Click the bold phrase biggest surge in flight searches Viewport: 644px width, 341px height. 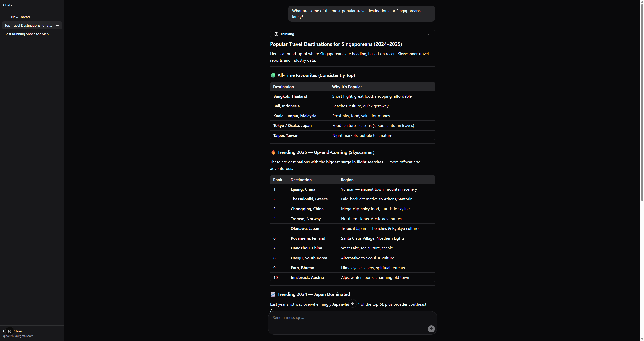(354, 162)
